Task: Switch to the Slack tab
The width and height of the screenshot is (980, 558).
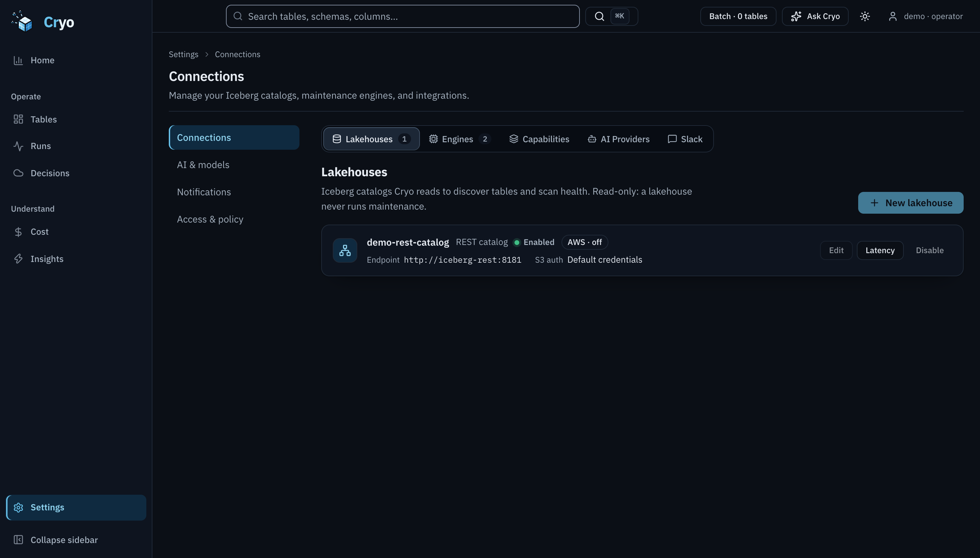Action: [x=685, y=139]
